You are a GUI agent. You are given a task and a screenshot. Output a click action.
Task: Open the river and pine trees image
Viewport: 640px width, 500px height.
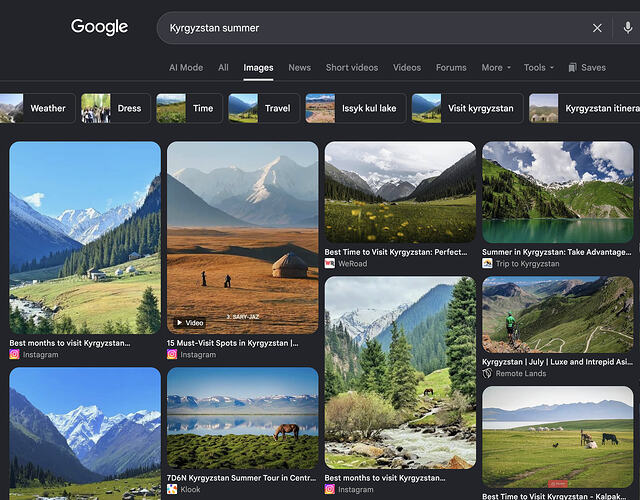pos(400,373)
